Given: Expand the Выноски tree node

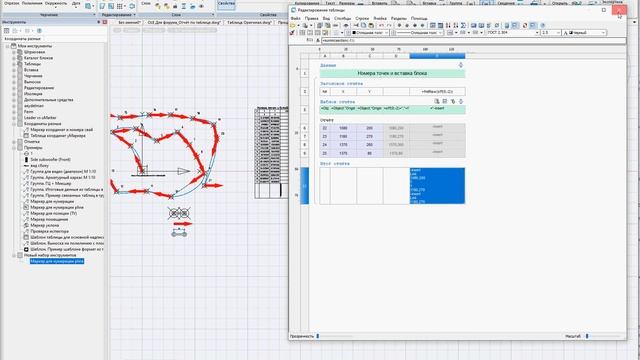Looking at the screenshot, I should [x=14, y=82].
